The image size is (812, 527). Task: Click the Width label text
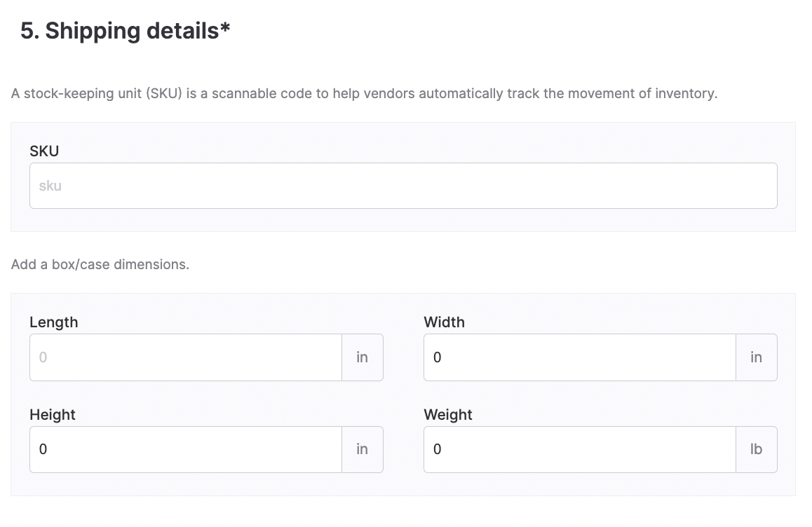click(445, 322)
